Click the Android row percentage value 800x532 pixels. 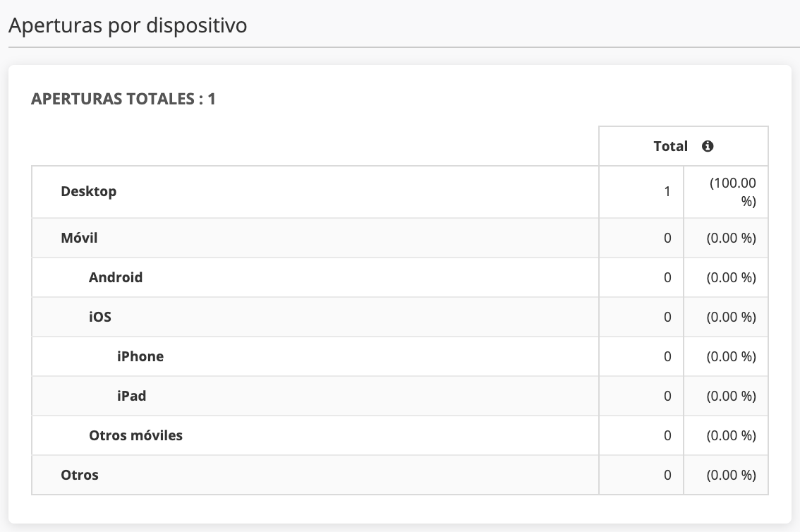click(732, 277)
